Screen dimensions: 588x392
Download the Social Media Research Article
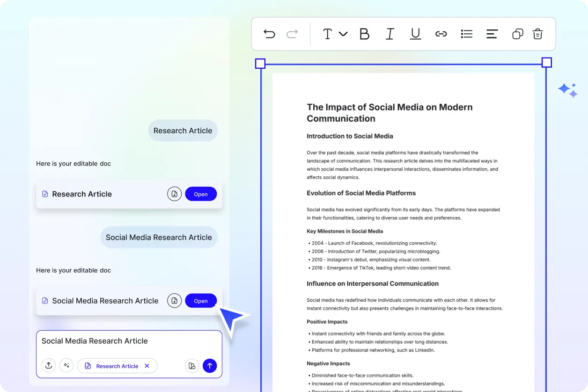coord(174,301)
